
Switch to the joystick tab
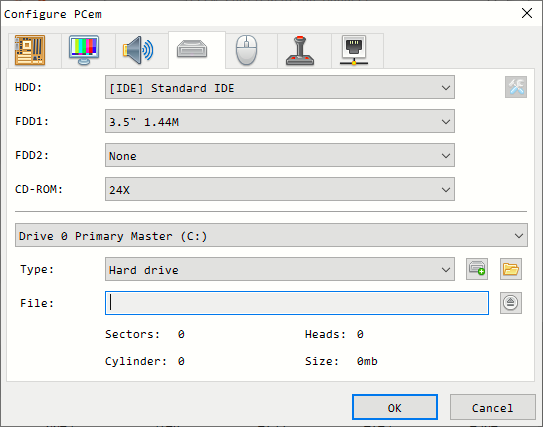(300, 51)
